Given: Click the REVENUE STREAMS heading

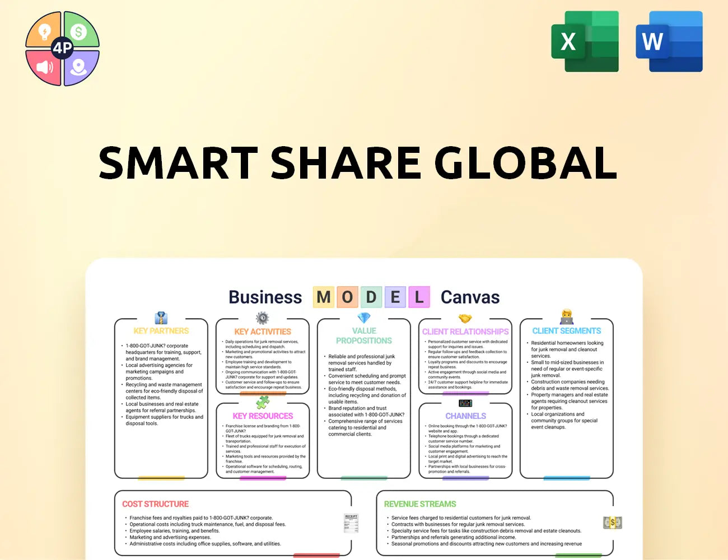Looking at the screenshot, I should coord(420,504).
